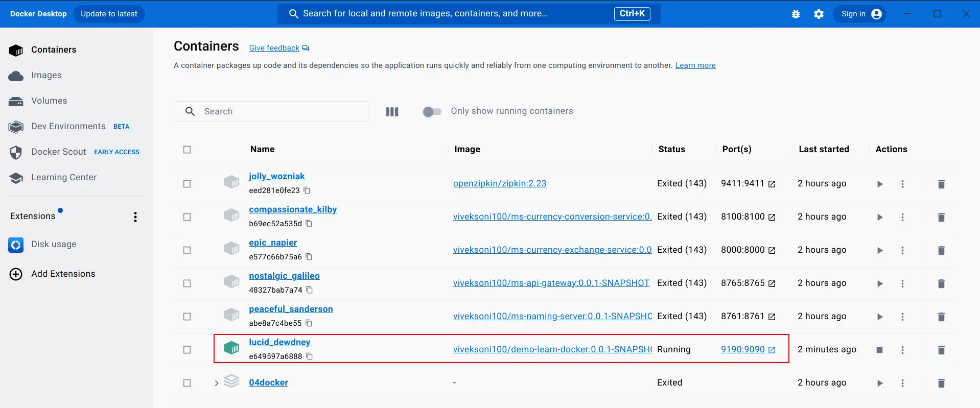The image size is (980, 408).
Task: Start the epic_napier container
Action: tap(880, 250)
